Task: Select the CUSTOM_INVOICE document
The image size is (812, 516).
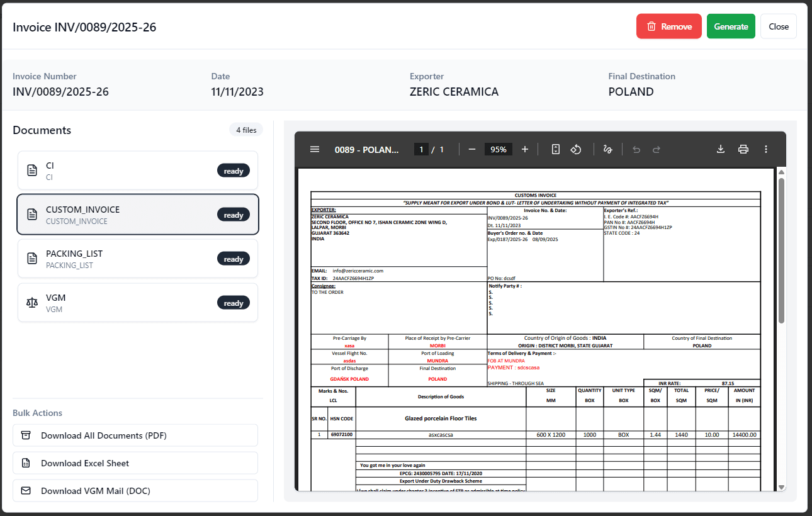Action: pos(138,215)
